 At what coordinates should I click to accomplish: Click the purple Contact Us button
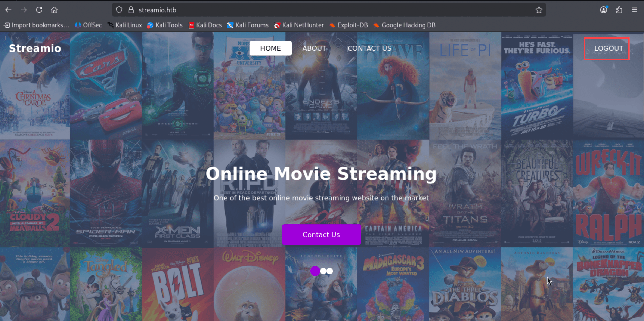[321, 235]
